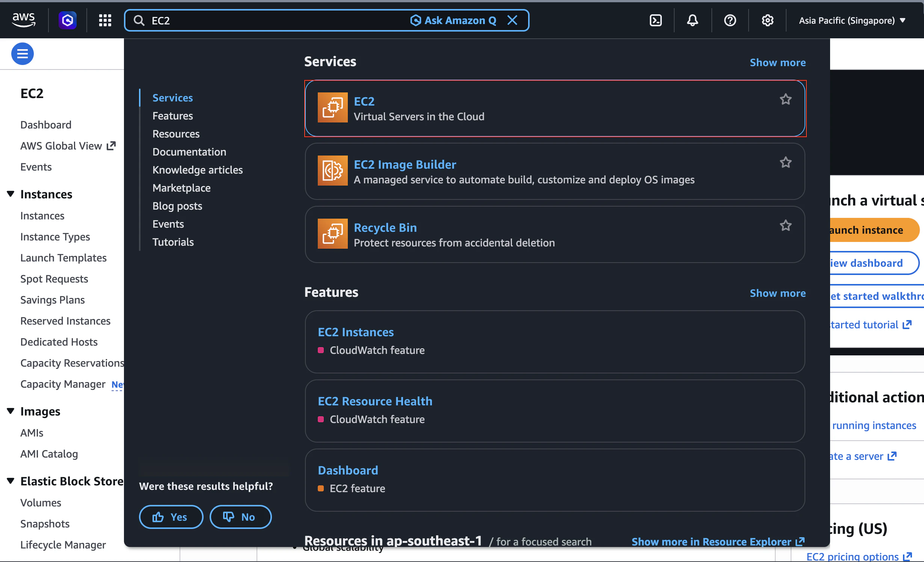Viewport: 924px width, 562px height.
Task: Open Dashboard in EC2 sidebar
Action: pos(46,125)
